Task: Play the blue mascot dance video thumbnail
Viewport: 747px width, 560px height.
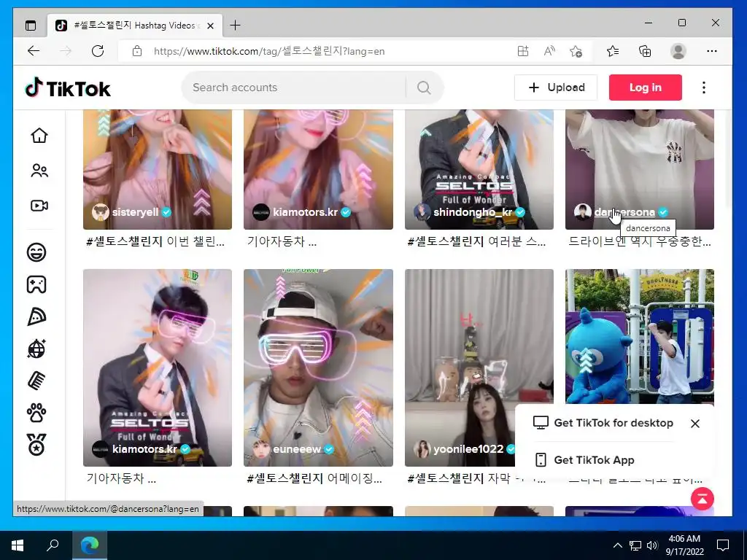Action: (x=639, y=335)
